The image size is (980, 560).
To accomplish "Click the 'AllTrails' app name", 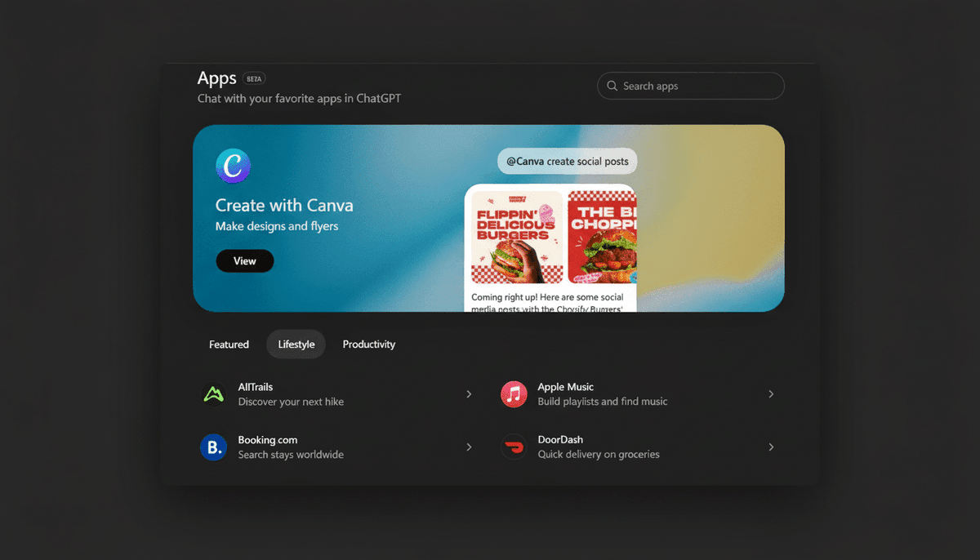I will pyautogui.click(x=256, y=387).
